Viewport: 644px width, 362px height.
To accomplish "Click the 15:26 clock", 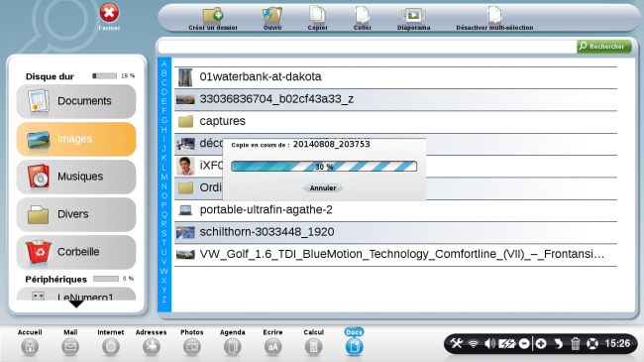I will pos(617,343).
